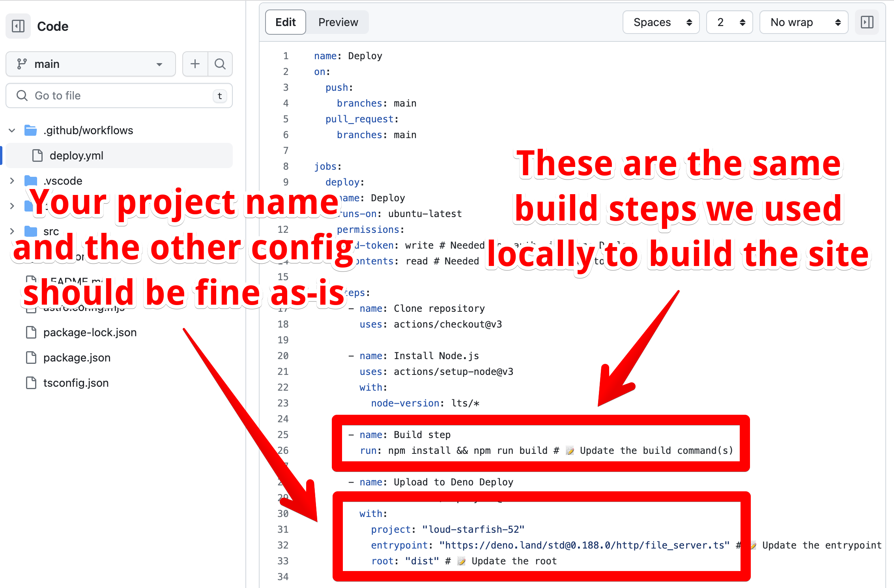Expand the src folder in the tree
Viewport: 894px width, 588px height.
click(x=12, y=231)
